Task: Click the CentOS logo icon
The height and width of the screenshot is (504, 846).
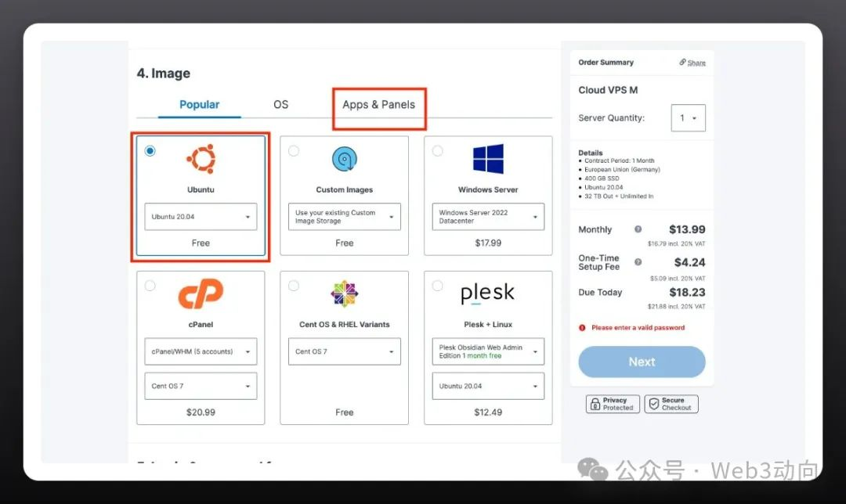Action: point(345,294)
